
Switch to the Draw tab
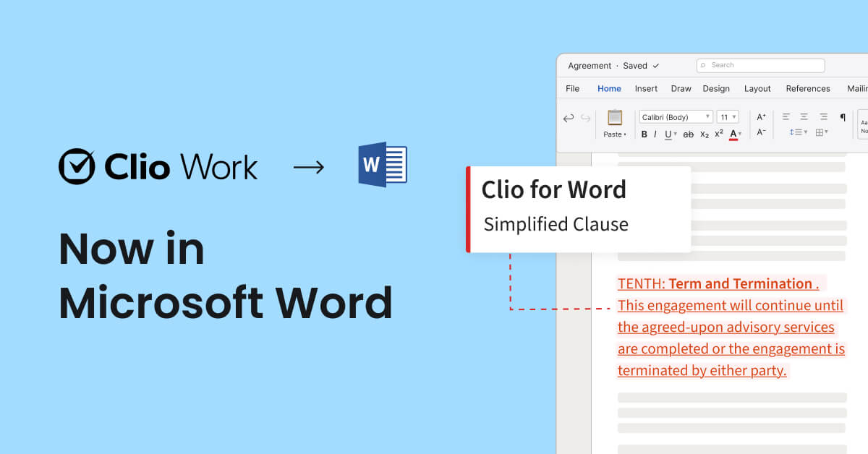coord(681,88)
